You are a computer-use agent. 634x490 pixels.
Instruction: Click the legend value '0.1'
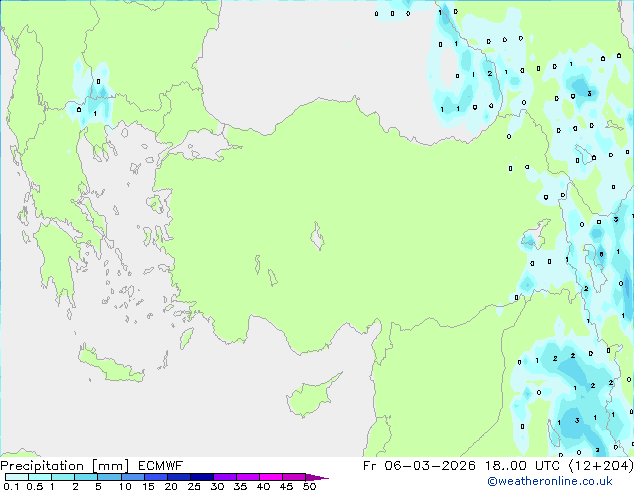pyautogui.click(x=11, y=486)
